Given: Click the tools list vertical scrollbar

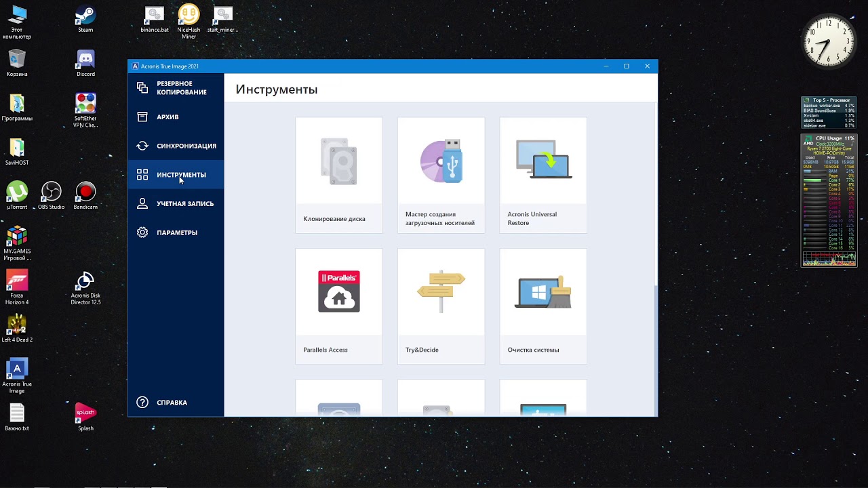Looking at the screenshot, I should coord(655,194).
